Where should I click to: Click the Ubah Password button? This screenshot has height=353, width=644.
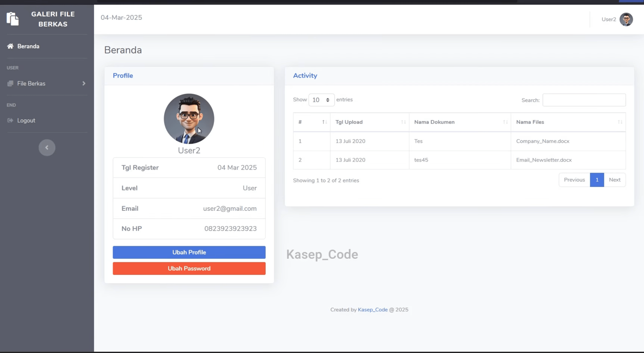point(189,268)
